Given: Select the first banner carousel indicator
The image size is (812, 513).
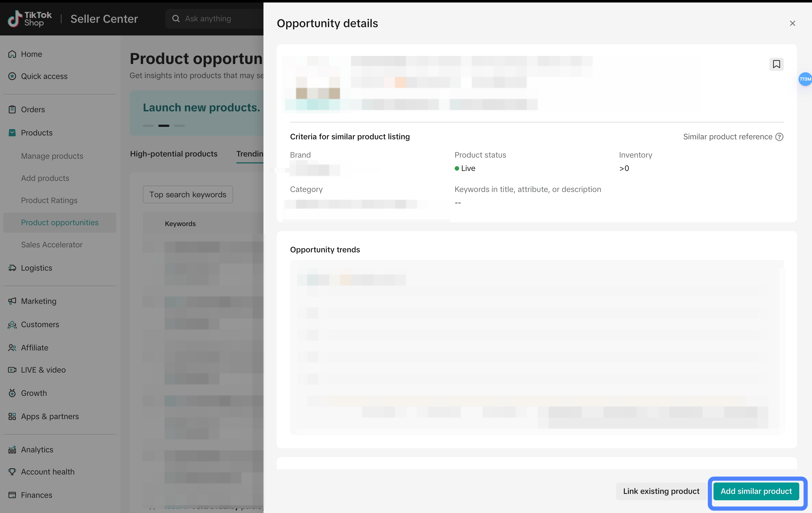Looking at the screenshot, I should coord(148,125).
